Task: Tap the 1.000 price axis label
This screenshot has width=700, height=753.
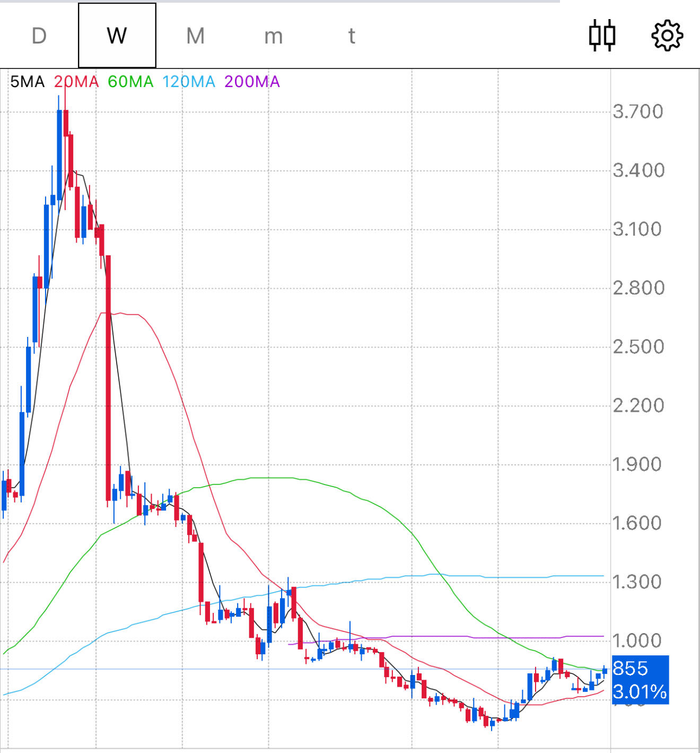Action: tap(637, 641)
